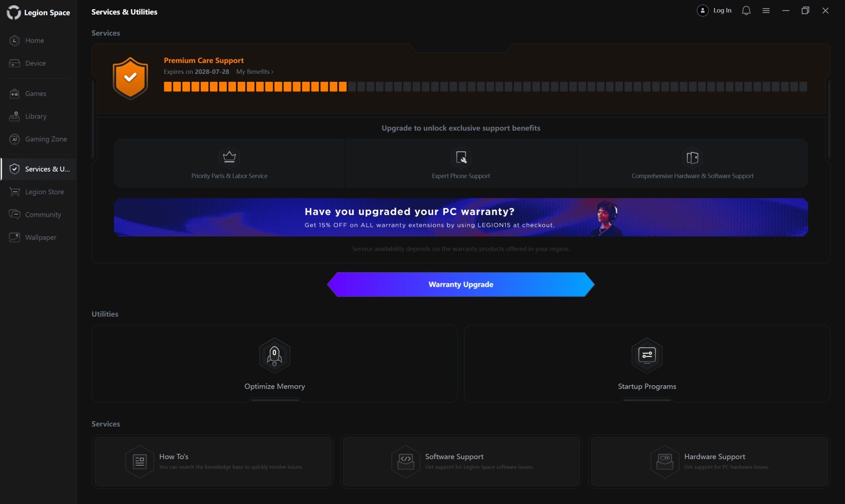This screenshot has height=504, width=845.
Task: Click the notification bell icon
Action: coord(746,11)
